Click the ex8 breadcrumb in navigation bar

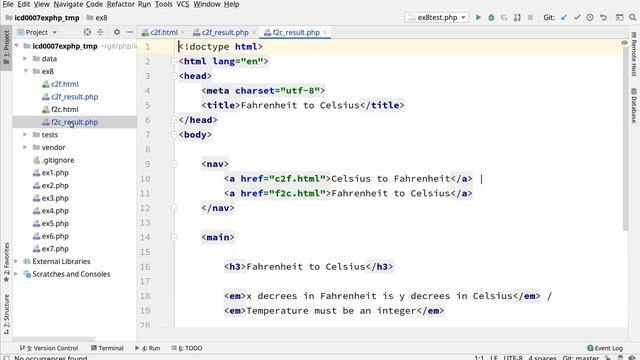[97, 18]
